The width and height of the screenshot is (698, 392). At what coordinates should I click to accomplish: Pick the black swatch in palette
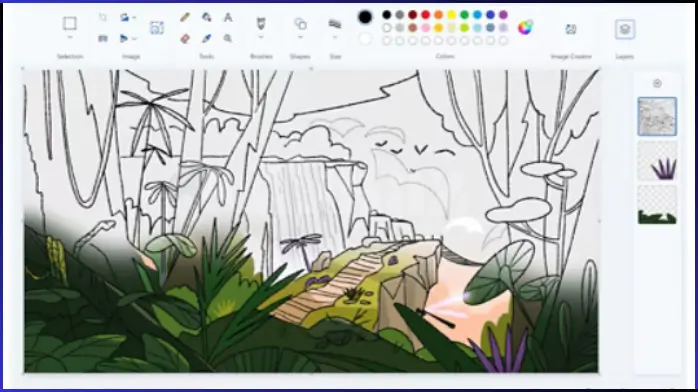coord(387,15)
